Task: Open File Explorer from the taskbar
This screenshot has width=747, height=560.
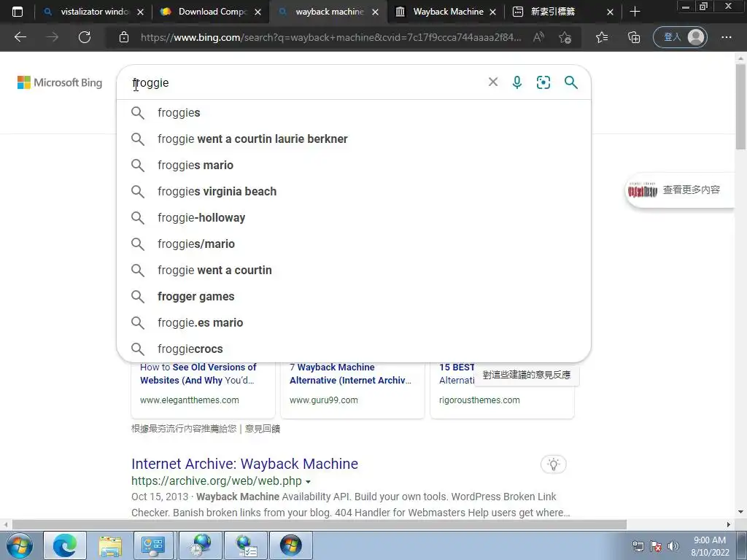Action: pos(111,545)
